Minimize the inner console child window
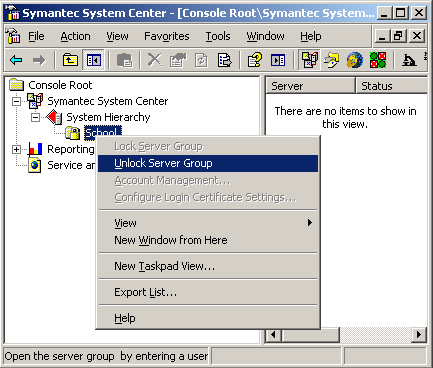 382,36
